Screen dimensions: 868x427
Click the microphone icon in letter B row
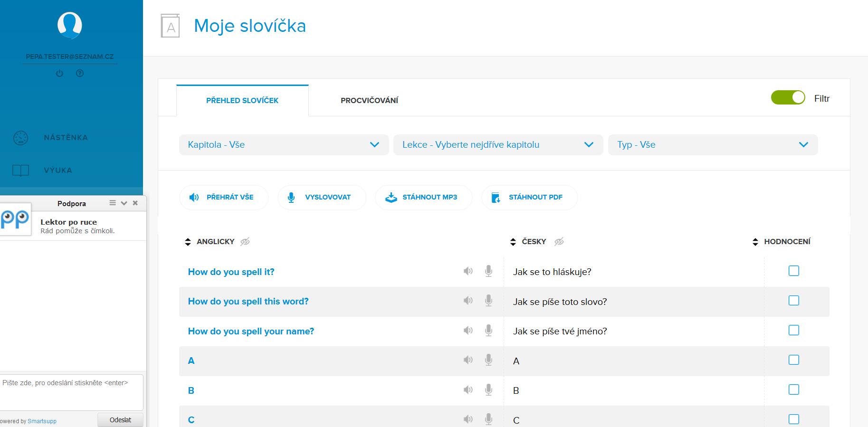488,390
